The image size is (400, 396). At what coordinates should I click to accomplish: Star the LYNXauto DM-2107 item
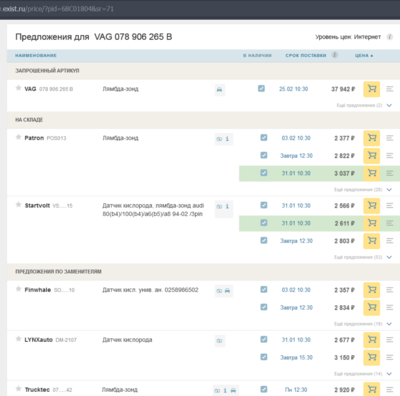click(18, 339)
